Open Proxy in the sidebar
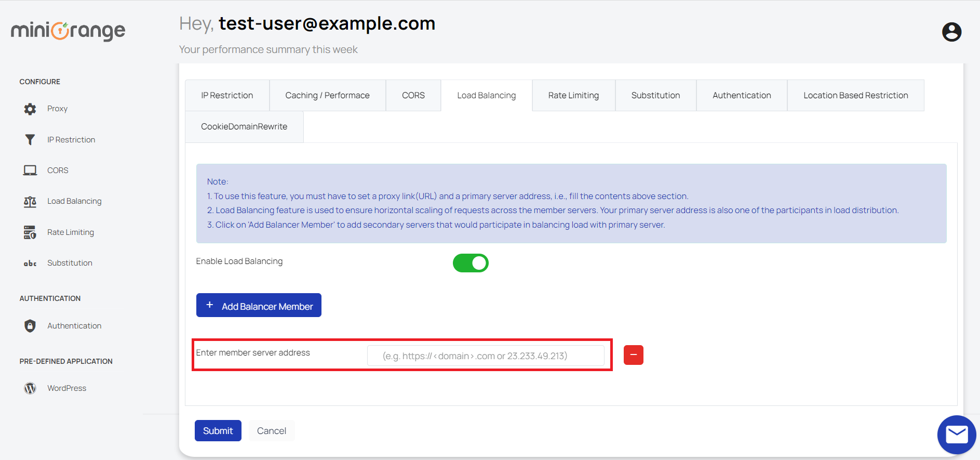This screenshot has width=980, height=460. [58, 109]
